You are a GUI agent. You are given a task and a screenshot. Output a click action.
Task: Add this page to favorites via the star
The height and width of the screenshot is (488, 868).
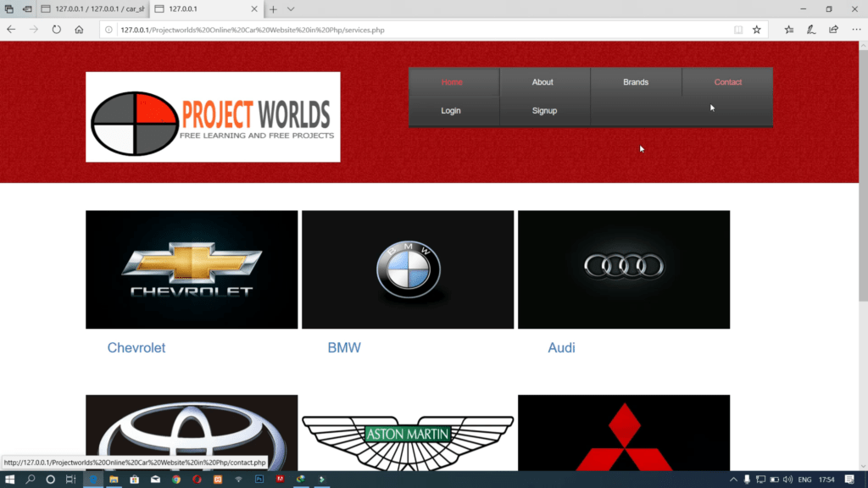[755, 29]
